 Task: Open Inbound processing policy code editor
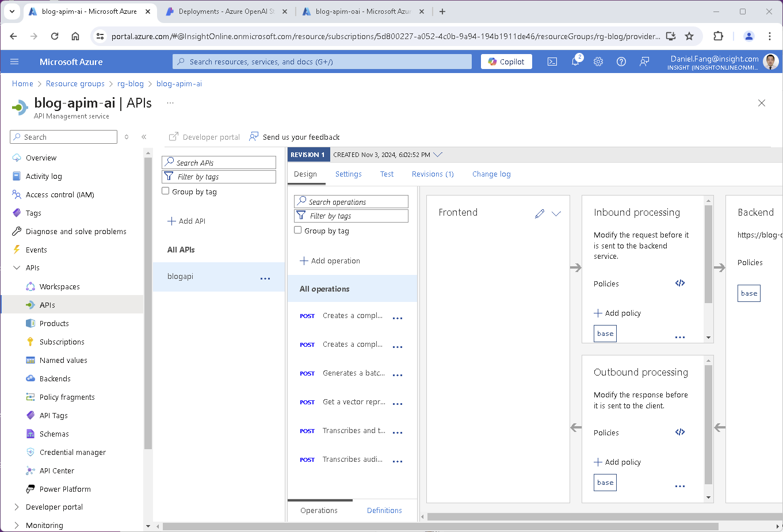tap(680, 283)
